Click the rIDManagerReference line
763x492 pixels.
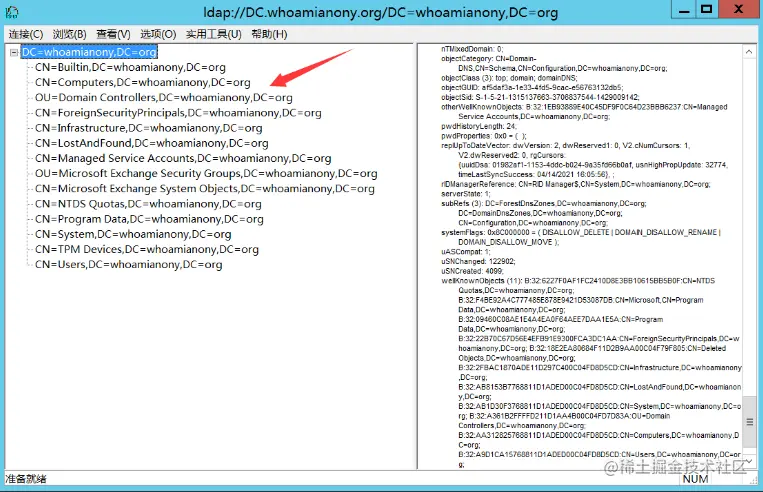tap(576, 184)
